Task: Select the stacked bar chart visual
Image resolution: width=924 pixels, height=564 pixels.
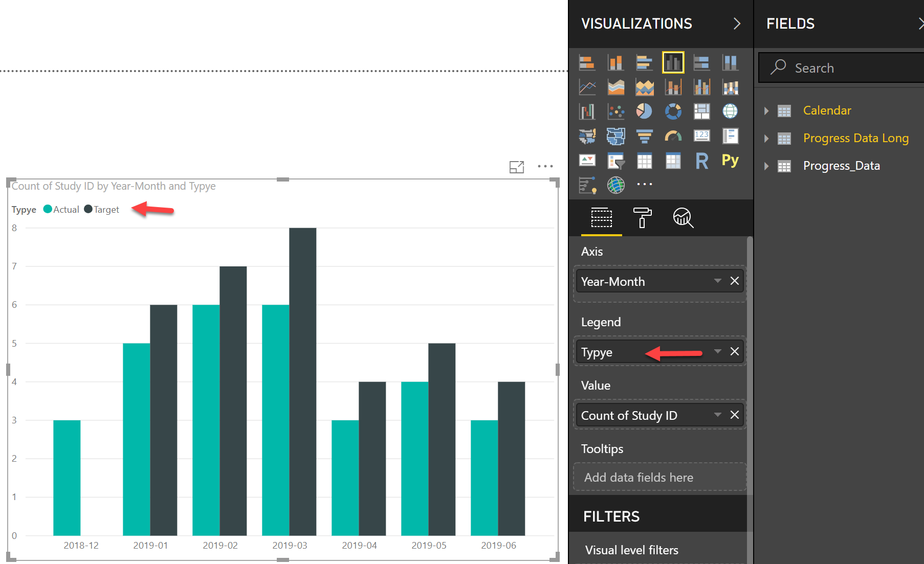Action: click(587, 63)
